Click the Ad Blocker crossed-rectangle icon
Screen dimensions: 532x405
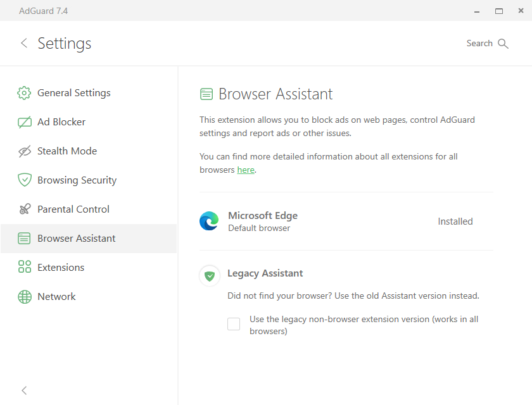tap(24, 122)
